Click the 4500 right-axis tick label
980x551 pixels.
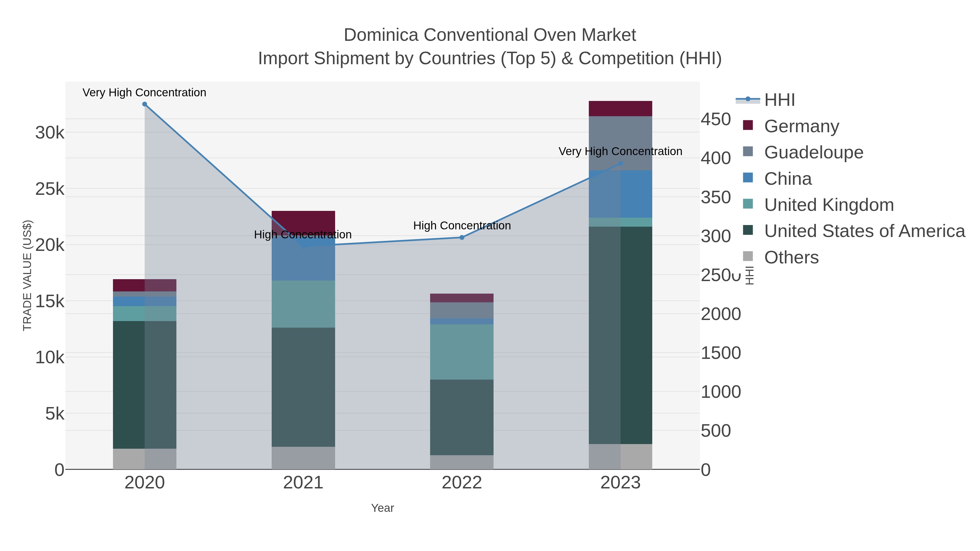pos(716,119)
